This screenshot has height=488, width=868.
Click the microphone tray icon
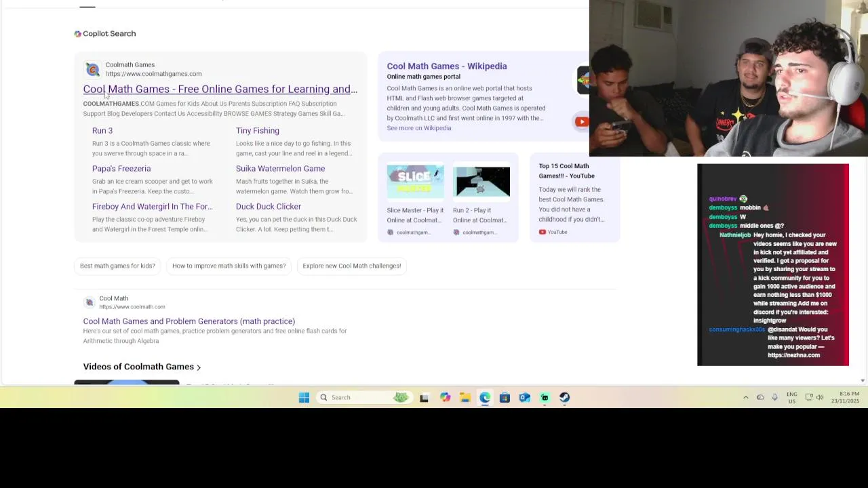coord(774,397)
